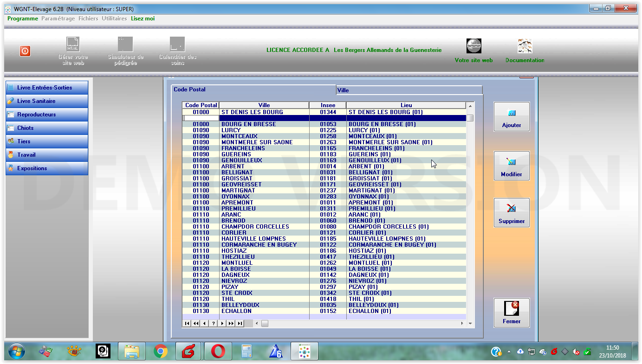This screenshot has height=364, width=642.
Task: Switch to the Ville tab
Action: click(409, 90)
